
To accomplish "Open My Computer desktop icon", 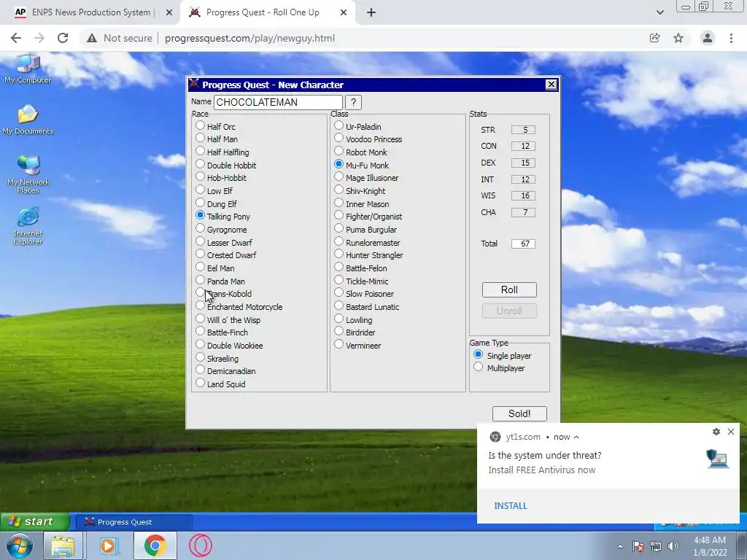I will point(28,69).
